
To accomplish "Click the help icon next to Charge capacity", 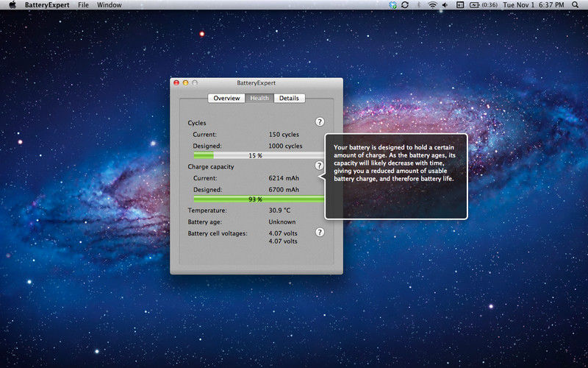I will (x=319, y=165).
